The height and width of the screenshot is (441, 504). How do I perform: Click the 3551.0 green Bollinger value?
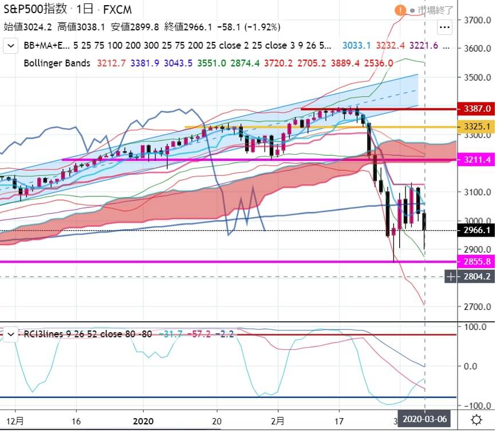click(211, 63)
